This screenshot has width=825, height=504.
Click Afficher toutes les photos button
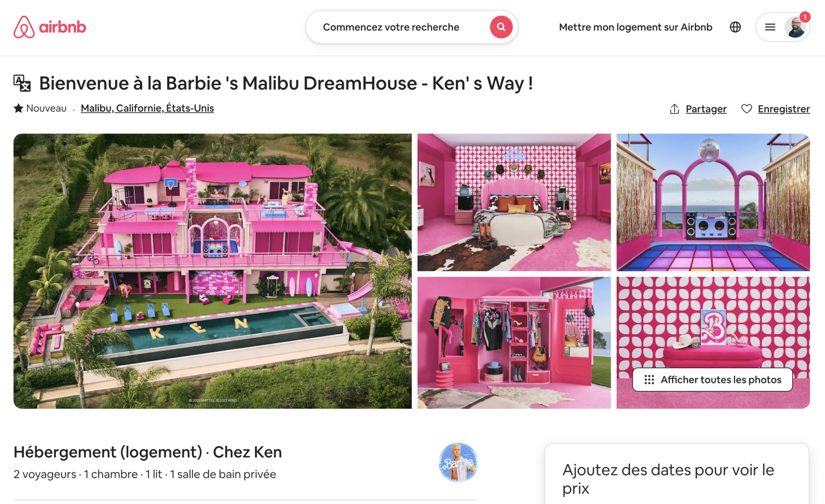coord(713,380)
